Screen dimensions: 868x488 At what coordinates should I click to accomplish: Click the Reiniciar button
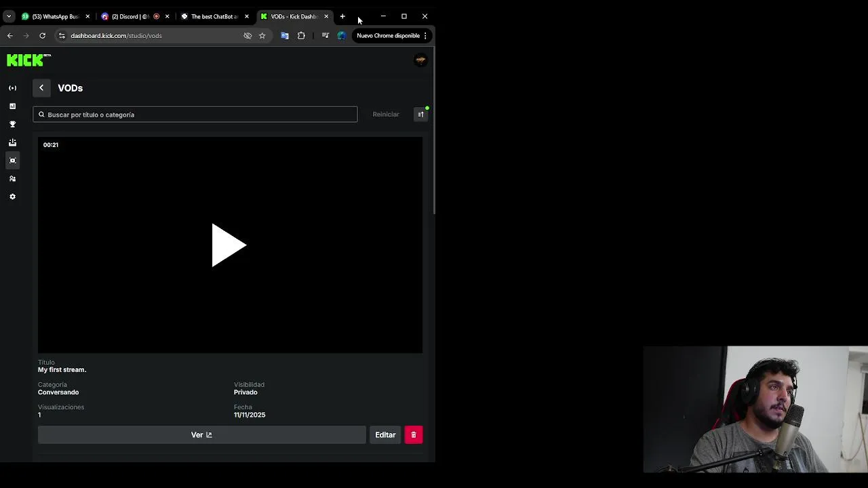386,115
